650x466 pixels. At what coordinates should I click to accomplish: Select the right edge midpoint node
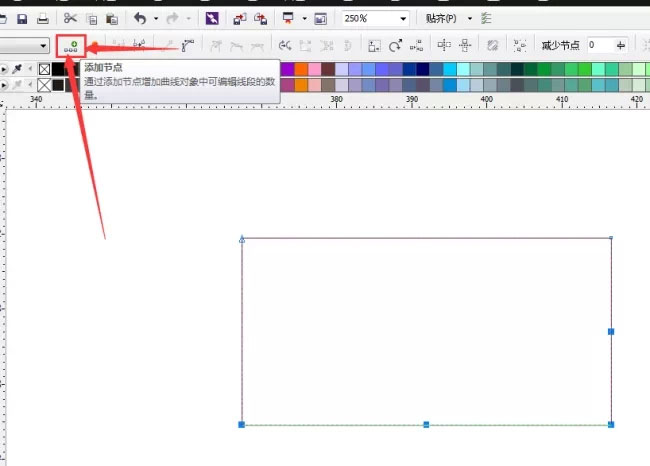point(611,332)
